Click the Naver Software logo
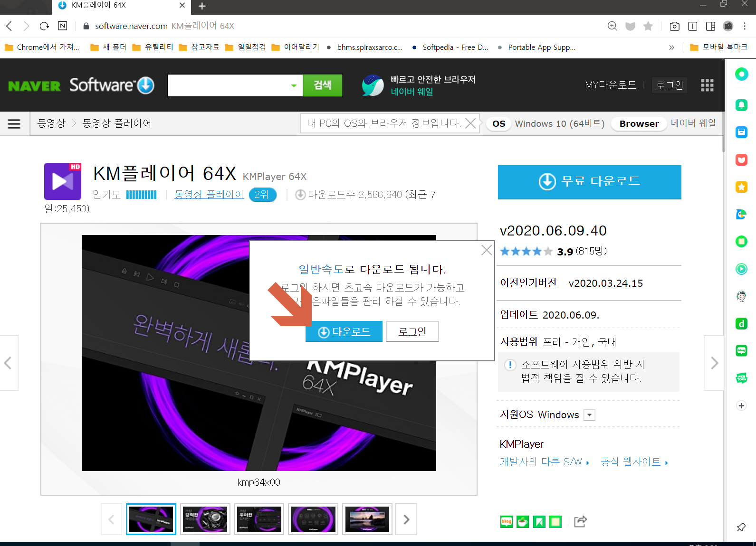The image size is (756, 546). (x=81, y=85)
